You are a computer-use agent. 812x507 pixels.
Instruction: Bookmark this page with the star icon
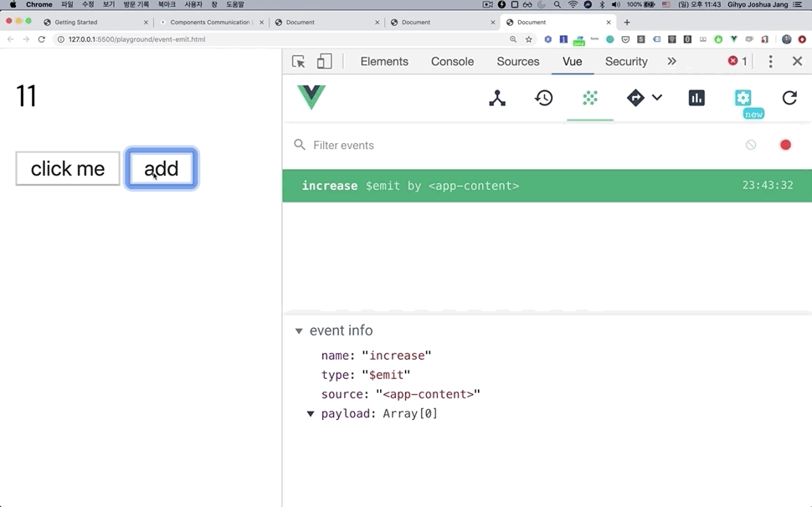click(529, 39)
